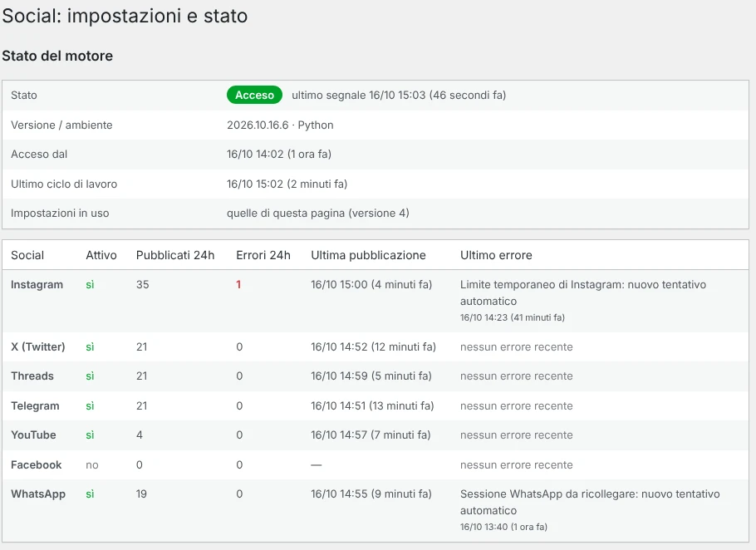
Task: Select the "ultimo segnale 16/10 15:03" text
Action: pyautogui.click(x=358, y=95)
